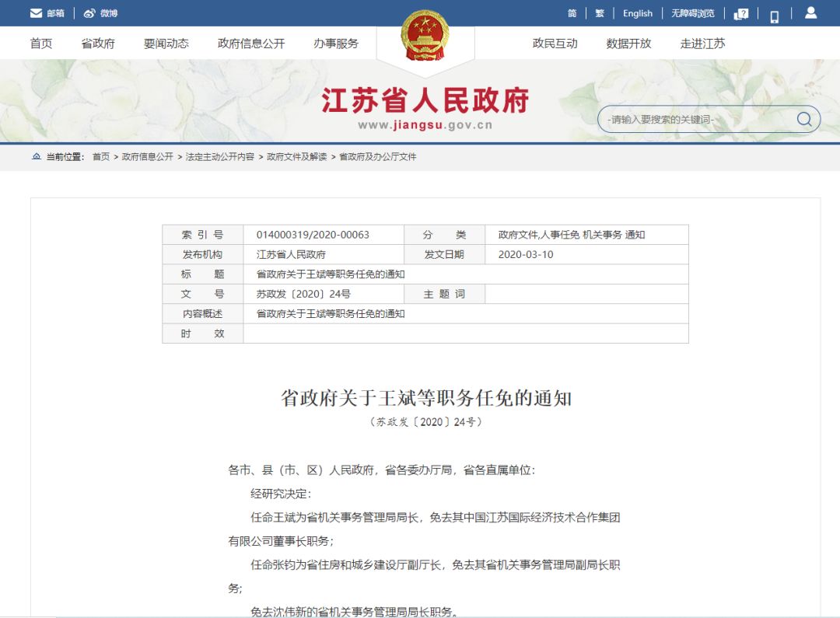Select the 办事服务 nav item
Screen dimensions: 840x618
(x=336, y=44)
